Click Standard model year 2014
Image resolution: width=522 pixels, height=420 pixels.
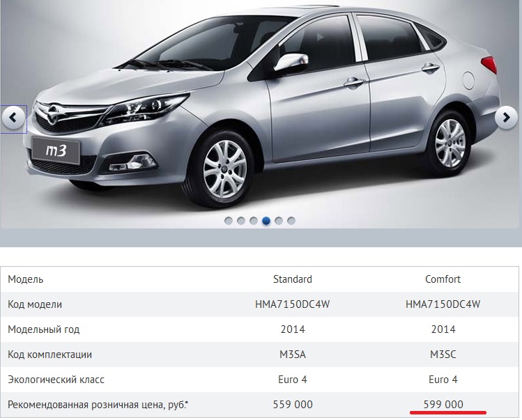(293, 329)
